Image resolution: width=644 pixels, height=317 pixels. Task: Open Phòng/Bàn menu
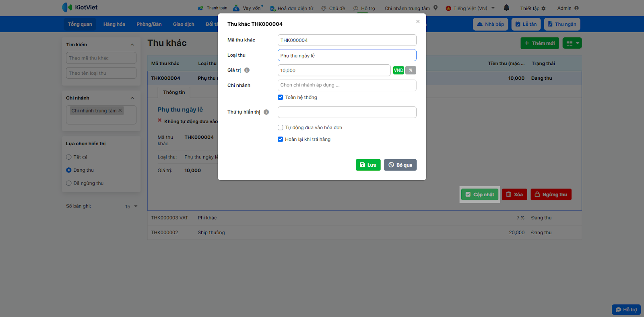pos(149,24)
